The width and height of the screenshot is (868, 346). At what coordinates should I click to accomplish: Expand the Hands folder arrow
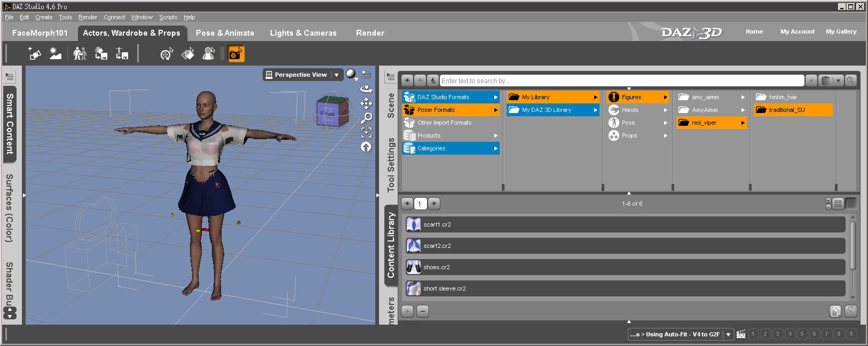pos(666,110)
